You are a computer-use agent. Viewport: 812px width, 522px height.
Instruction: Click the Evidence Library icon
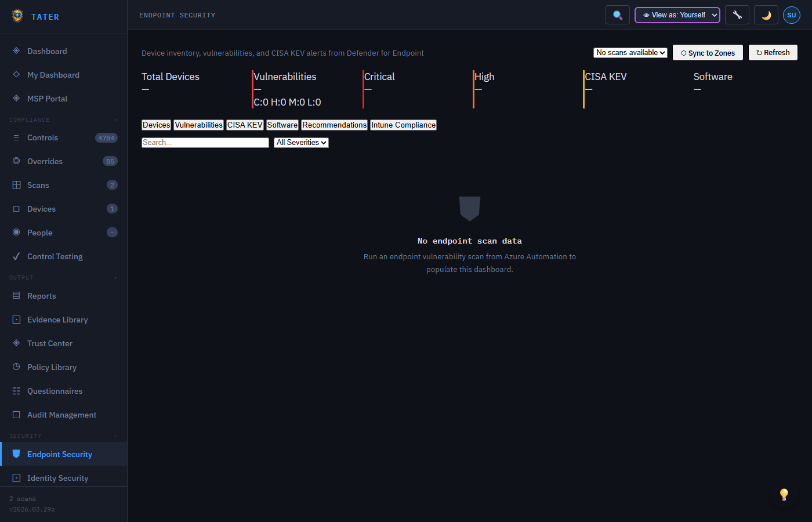16,320
